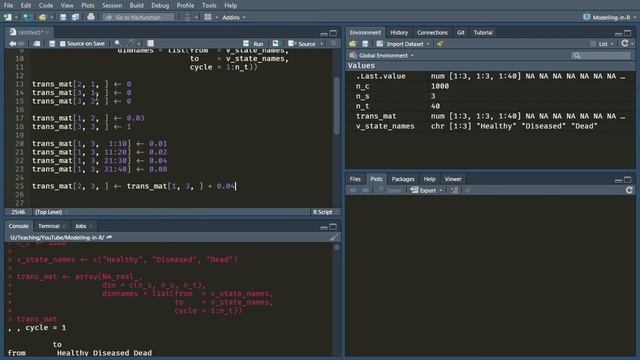Open the Code menu
Screen dimensions: 640x360
(x=46, y=5)
